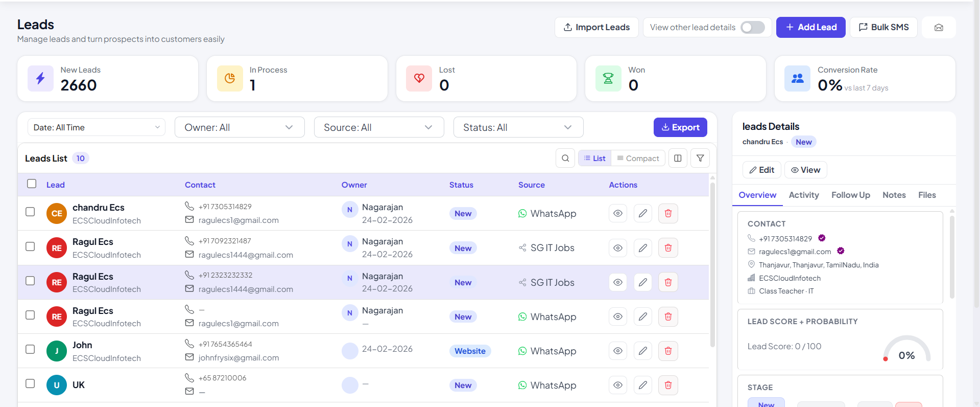Edit the John lead with pencil icon
This screenshot has width=980, height=407.
point(642,351)
